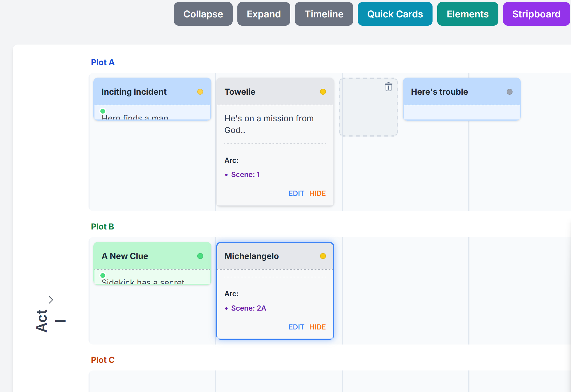This screenshot has height=392, width=571.
Task: Edit the Michelangelo card
Action: point(296,327)
